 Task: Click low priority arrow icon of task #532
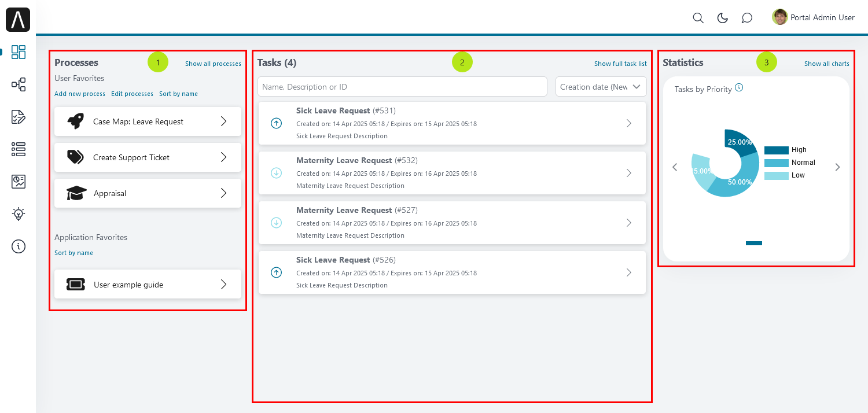pyautogui.click(x=276, y=173)
